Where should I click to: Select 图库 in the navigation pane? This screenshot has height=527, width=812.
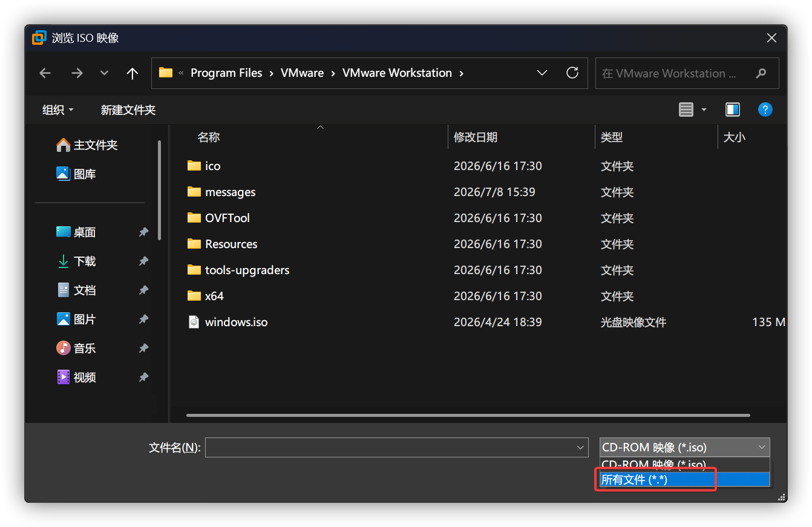(76, 174)
